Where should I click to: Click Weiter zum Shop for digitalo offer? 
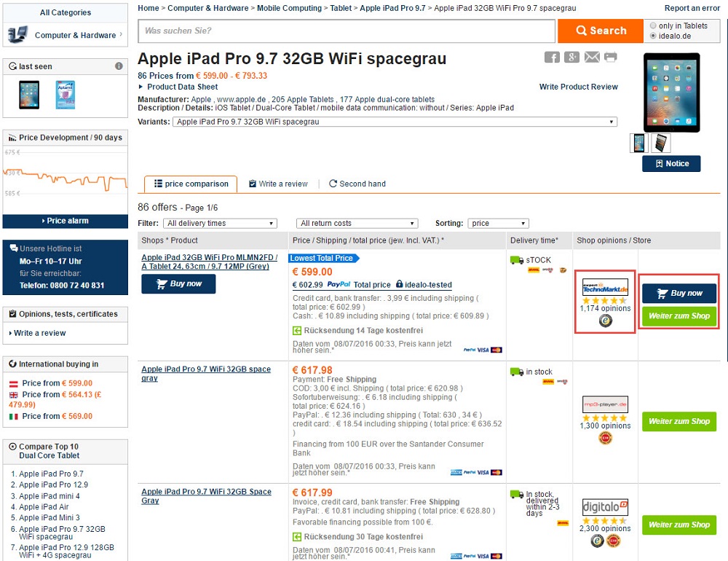point(679,525)
